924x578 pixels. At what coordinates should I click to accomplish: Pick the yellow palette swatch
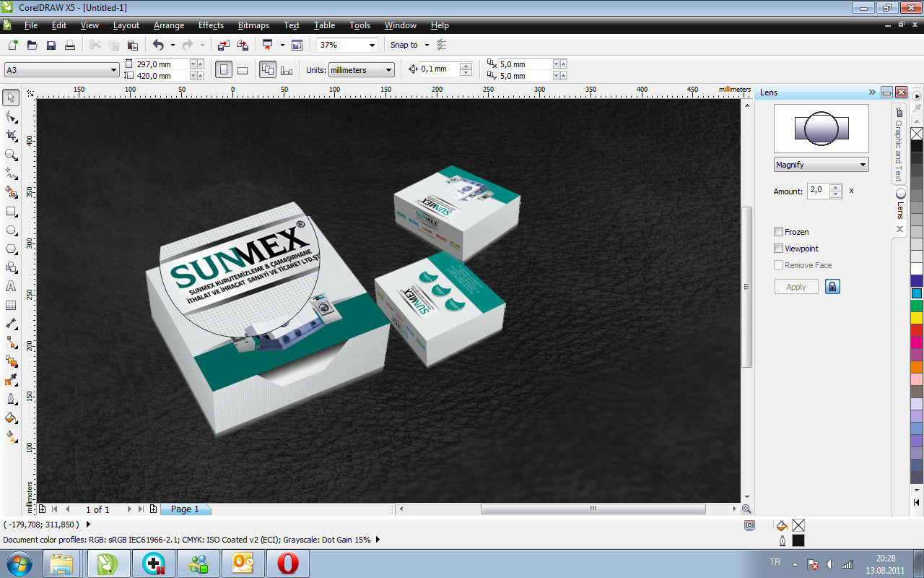coord(917,318)
